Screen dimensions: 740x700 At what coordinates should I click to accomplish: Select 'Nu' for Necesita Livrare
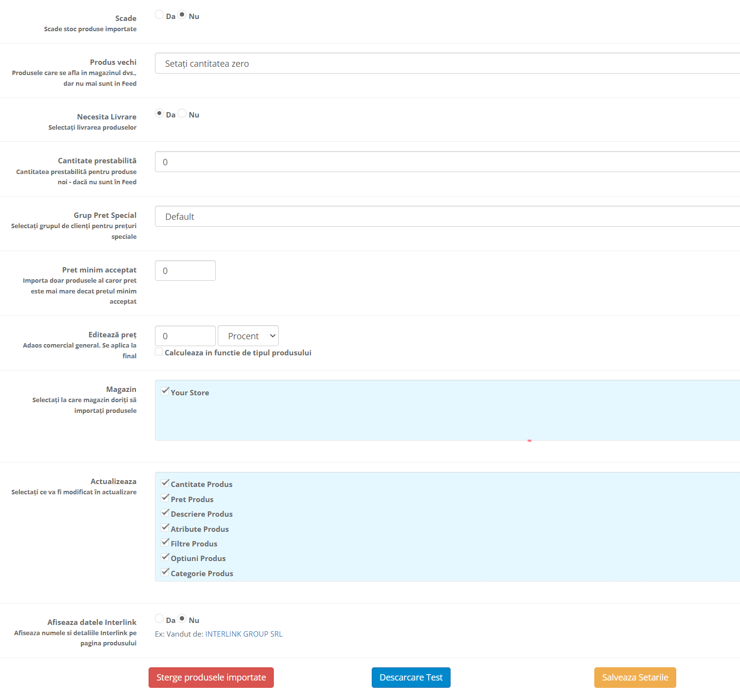[182, 114]
